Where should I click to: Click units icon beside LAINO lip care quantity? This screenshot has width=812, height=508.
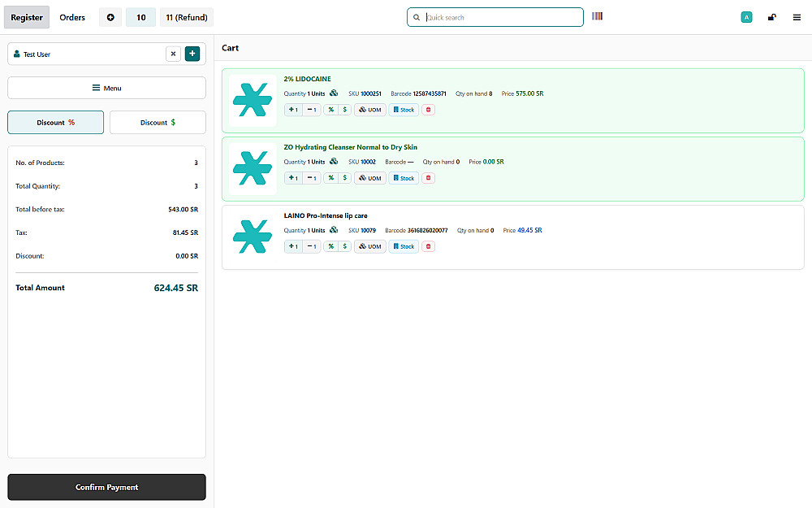(x=334, y=230)
